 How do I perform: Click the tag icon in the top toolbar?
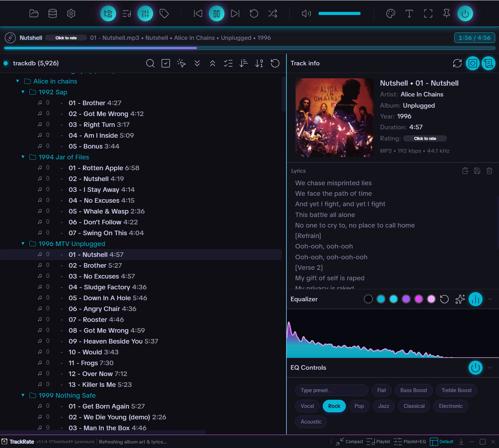click(x=164, y=13)
